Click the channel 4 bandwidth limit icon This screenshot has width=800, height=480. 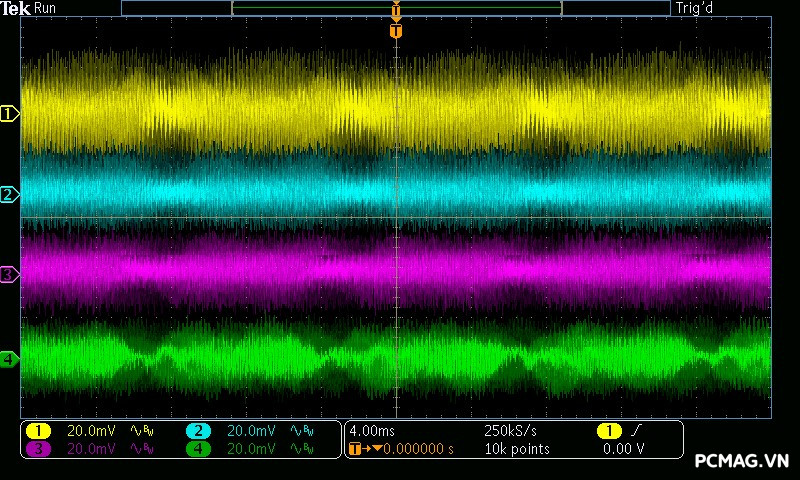pyautogui.click(x=300, y=449)
